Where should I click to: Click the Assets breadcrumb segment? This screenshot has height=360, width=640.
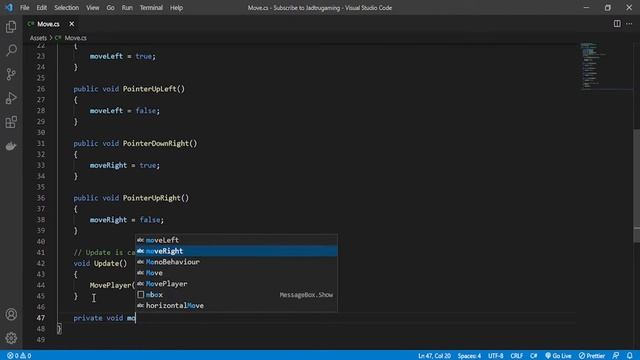[x=38, y=38]
